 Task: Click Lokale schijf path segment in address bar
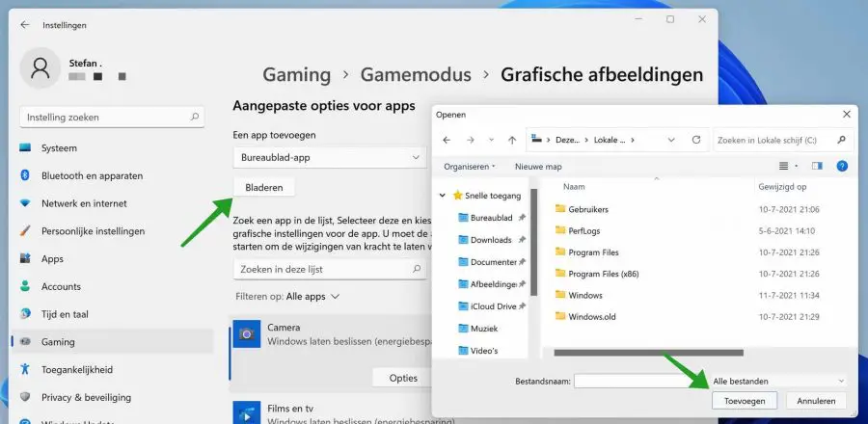pos(610,141)
